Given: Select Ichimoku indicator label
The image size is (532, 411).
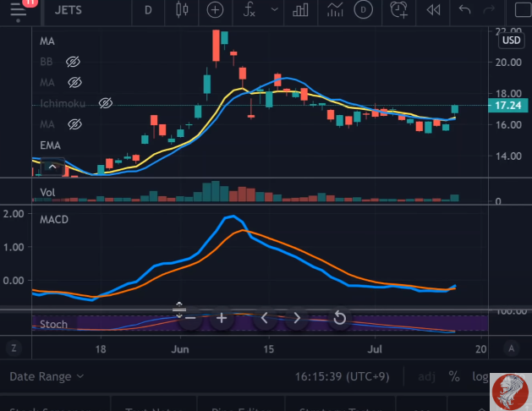Looking at the screenshot, I should coord(63,103).
